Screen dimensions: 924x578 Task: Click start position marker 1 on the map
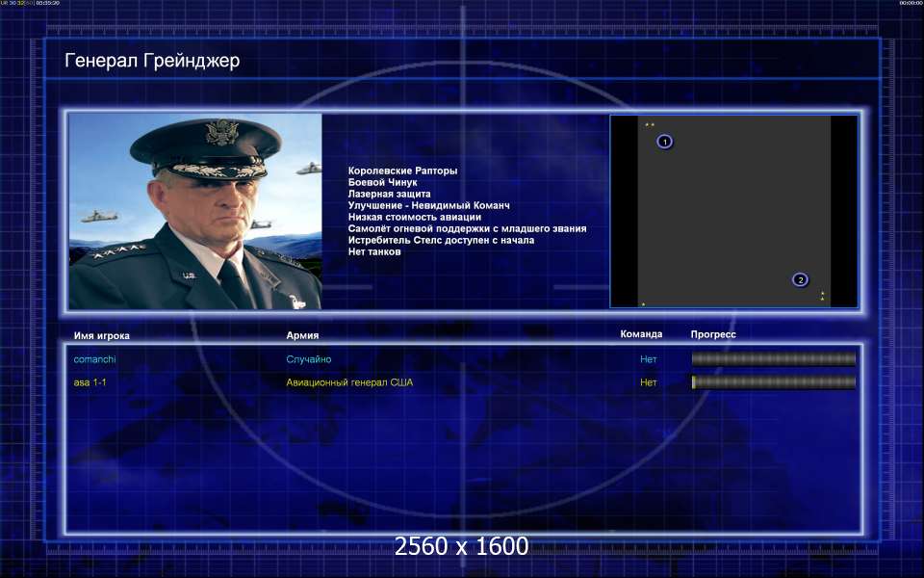[664, 142]
